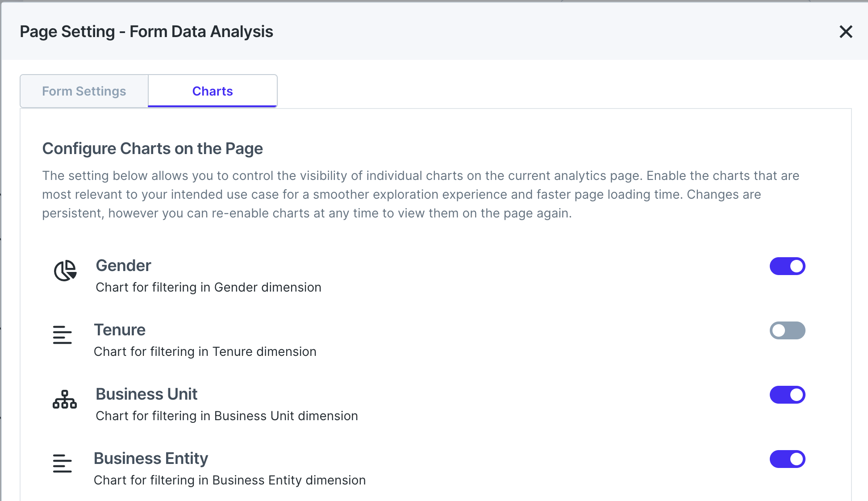Click the Gender chart title
Viewport: 868px width, 501px height.
[124, 266]
